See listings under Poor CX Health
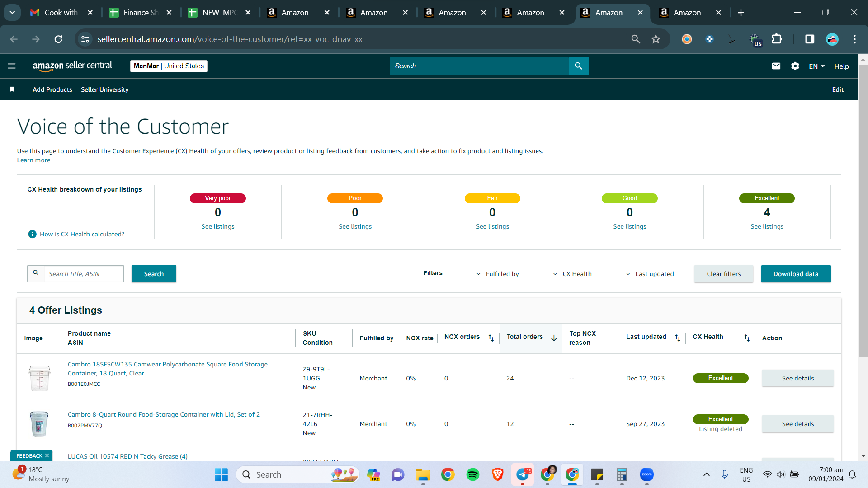Viewport: 868px width, 488px height. click(355, 226)
